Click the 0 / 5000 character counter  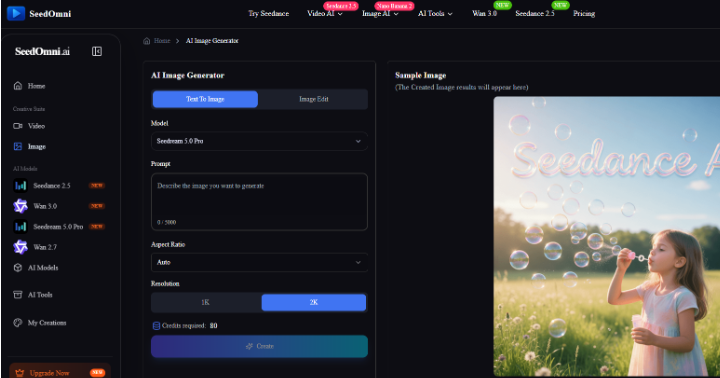click(166, 222)
